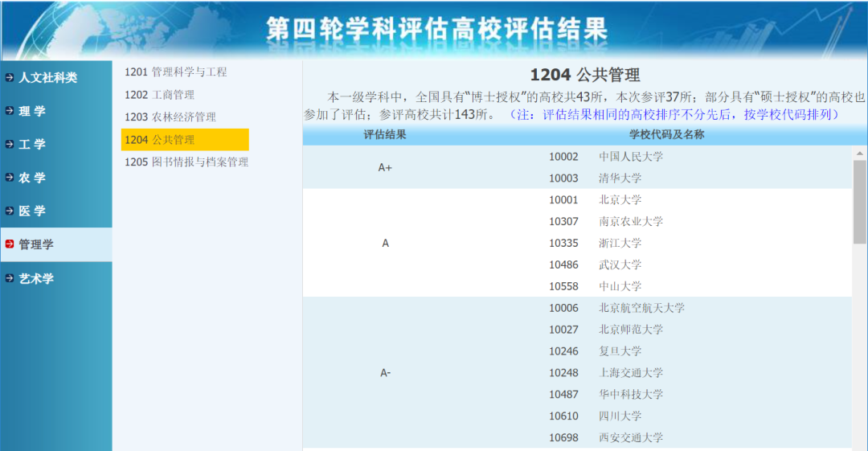Click the A- rating cell
Viewport: 868px width, 451px height.
pos(385,373)
